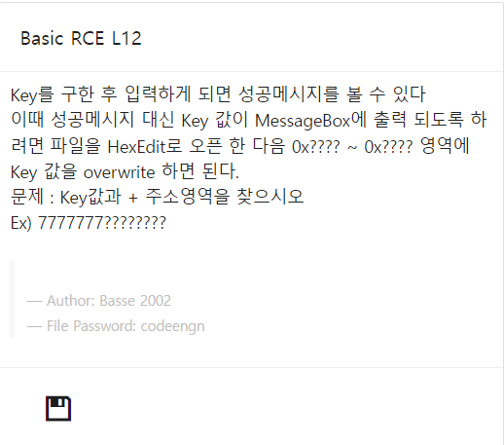Click the floppy disk download icon
Viewport: 504px width, 445px height.
58,408
